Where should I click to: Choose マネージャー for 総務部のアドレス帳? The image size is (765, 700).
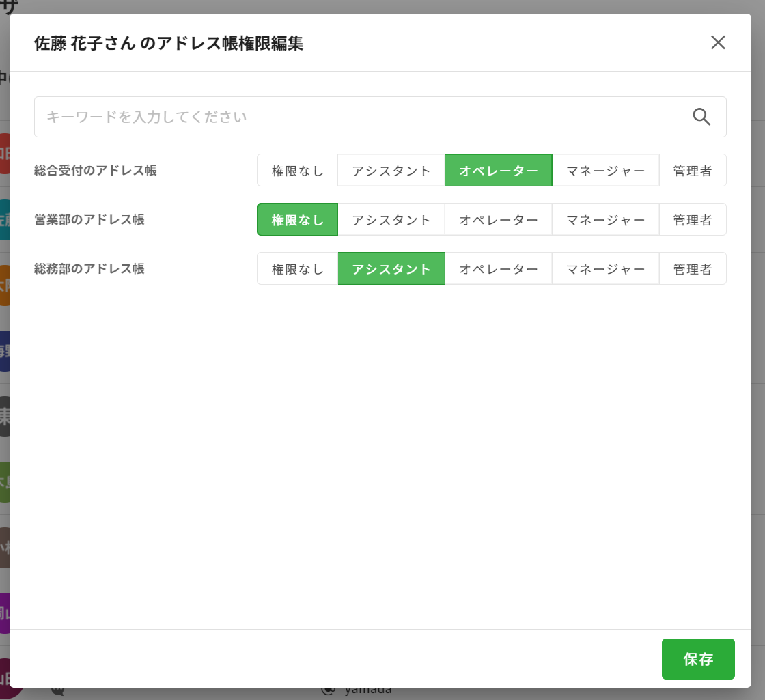(x=605, y=269)
